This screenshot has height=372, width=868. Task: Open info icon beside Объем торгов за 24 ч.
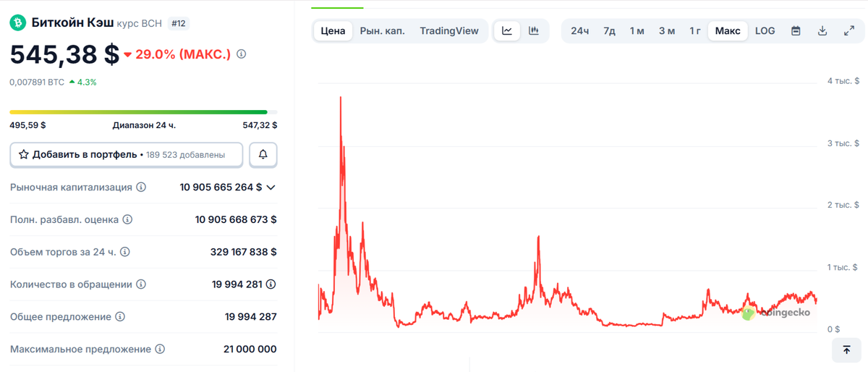(124, 252)
